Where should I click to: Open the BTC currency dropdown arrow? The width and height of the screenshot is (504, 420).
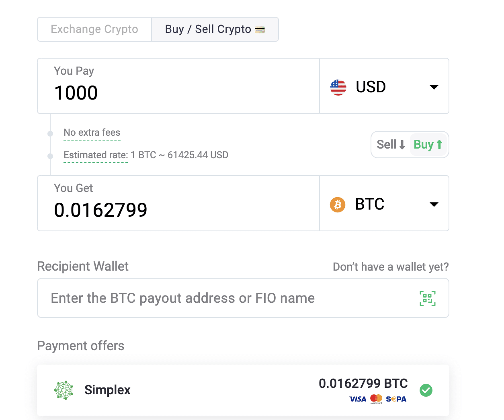(x=434, y=204)
